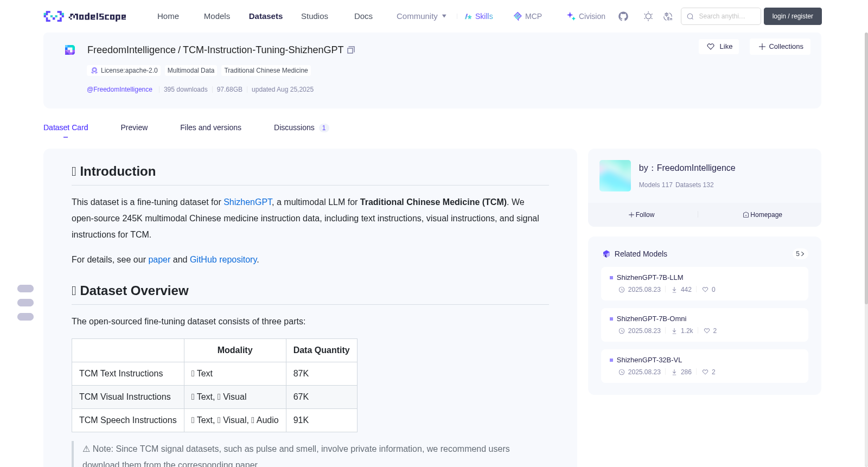Copy the dataset name with the copy icon
Screen dimensions: 868x467
click(351, 50)
